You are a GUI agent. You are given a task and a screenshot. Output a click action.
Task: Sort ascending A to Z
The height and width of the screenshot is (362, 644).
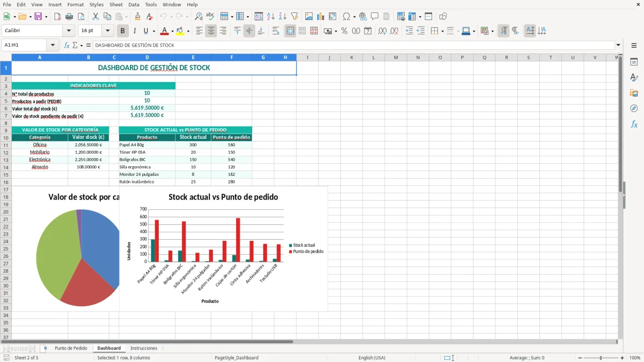[271, 17]
